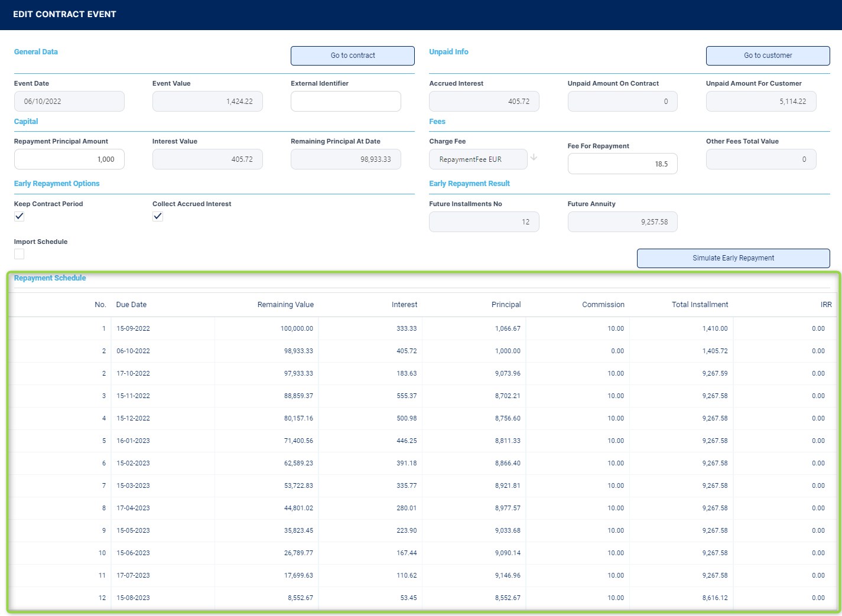Select the row with due date 06-10-2022
This screenshot has width=842, height=616.
click(133, 351)
